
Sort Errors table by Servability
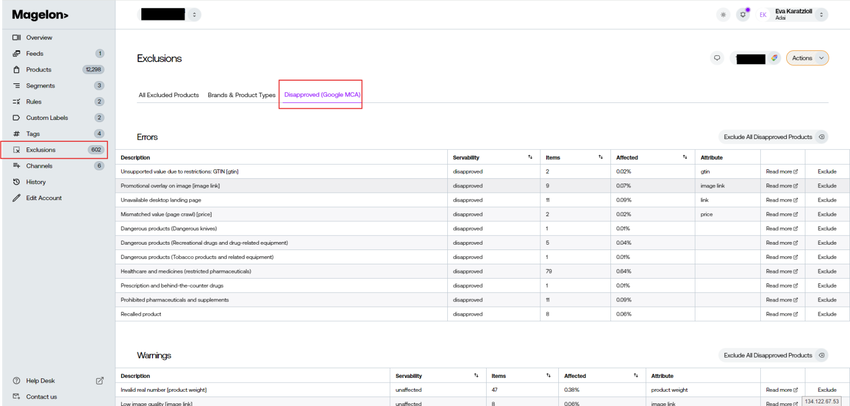(530, 157)
